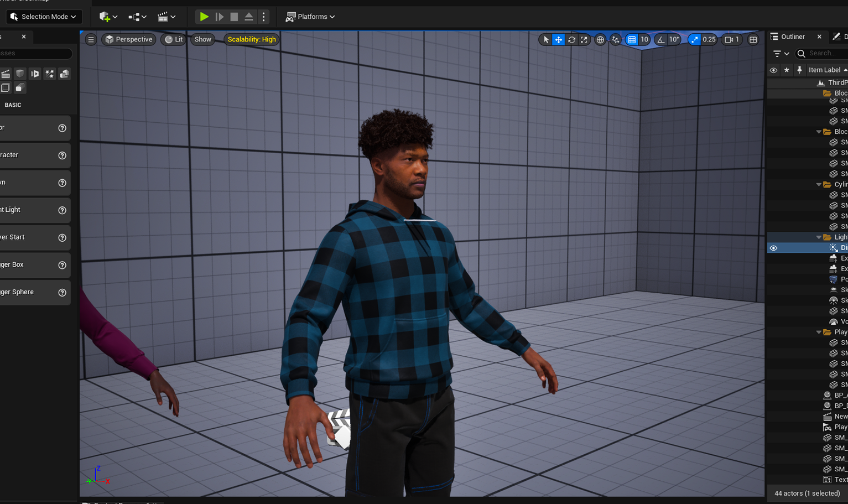Select All Classes category icon
Screen dimensions: 848x504
click(20, 88)
